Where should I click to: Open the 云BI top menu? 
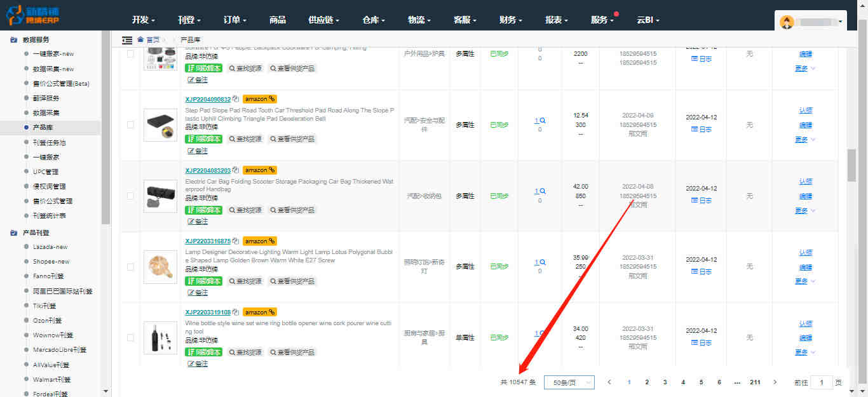[x=648, y=20]
